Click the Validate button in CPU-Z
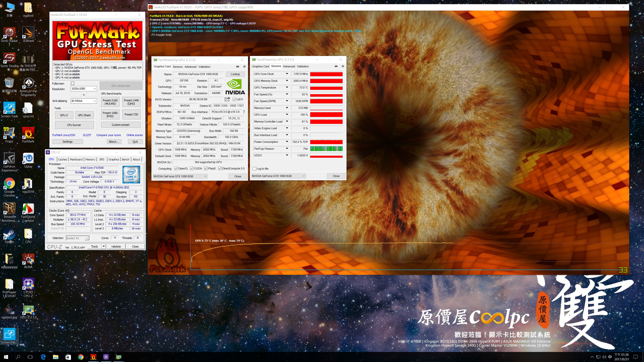The width and height of the screenshot is (644, 362). point(116,247)
